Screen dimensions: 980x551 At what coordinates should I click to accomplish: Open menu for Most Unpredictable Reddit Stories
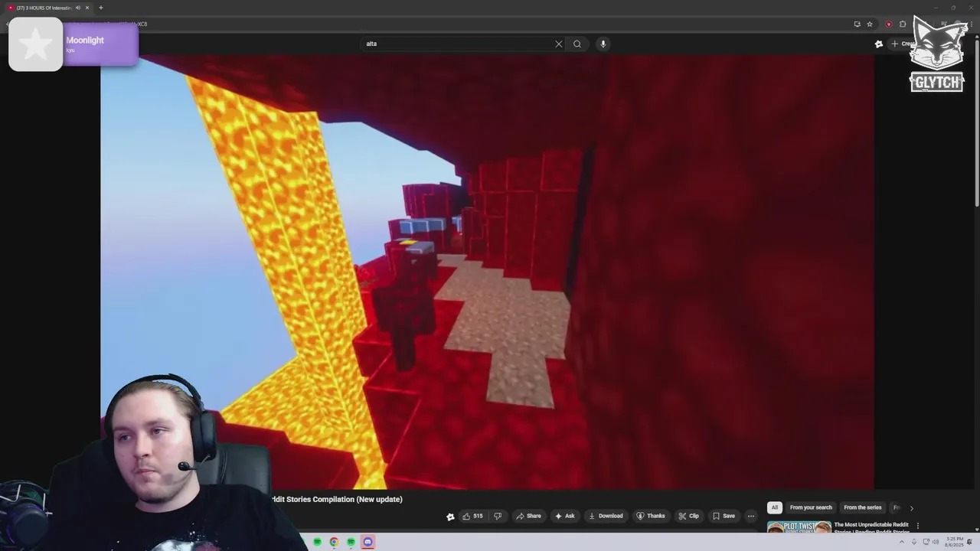point(917,526)
